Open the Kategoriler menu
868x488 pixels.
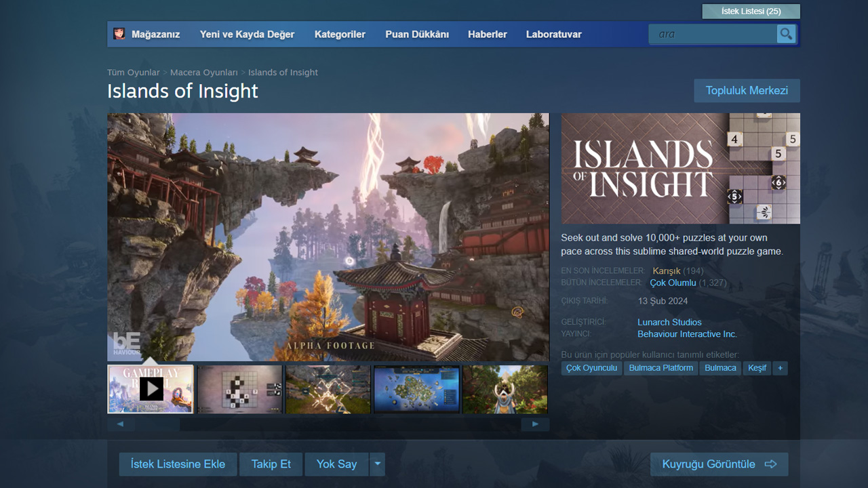pos(340,34)
